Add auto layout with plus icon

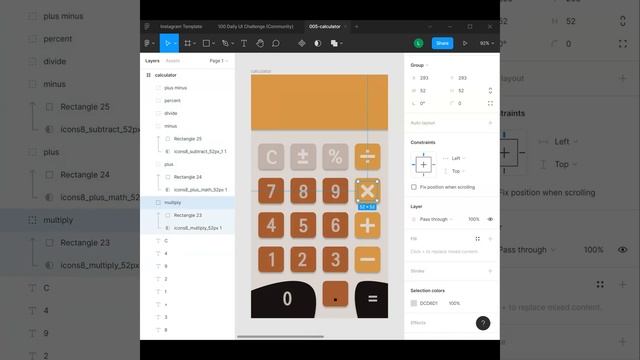tap(490, 123)
